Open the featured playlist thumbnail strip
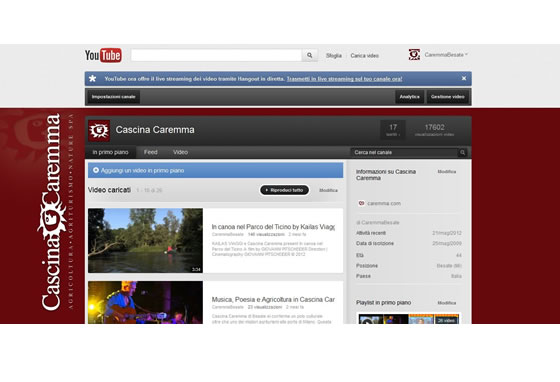Viewport: 560px width, 382px height. point(409,319)
